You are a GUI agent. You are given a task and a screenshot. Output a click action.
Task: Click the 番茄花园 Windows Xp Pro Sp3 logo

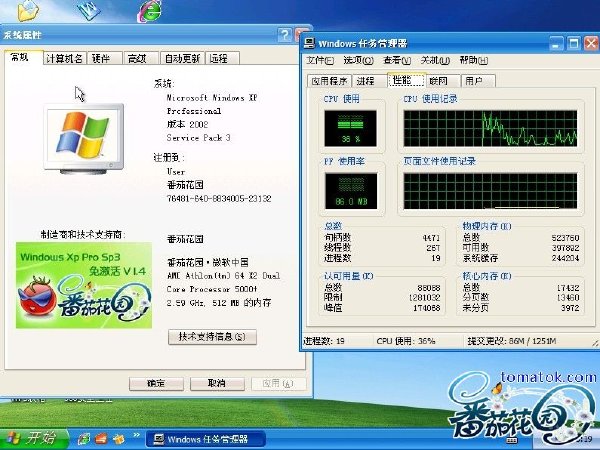coord(84,285)
